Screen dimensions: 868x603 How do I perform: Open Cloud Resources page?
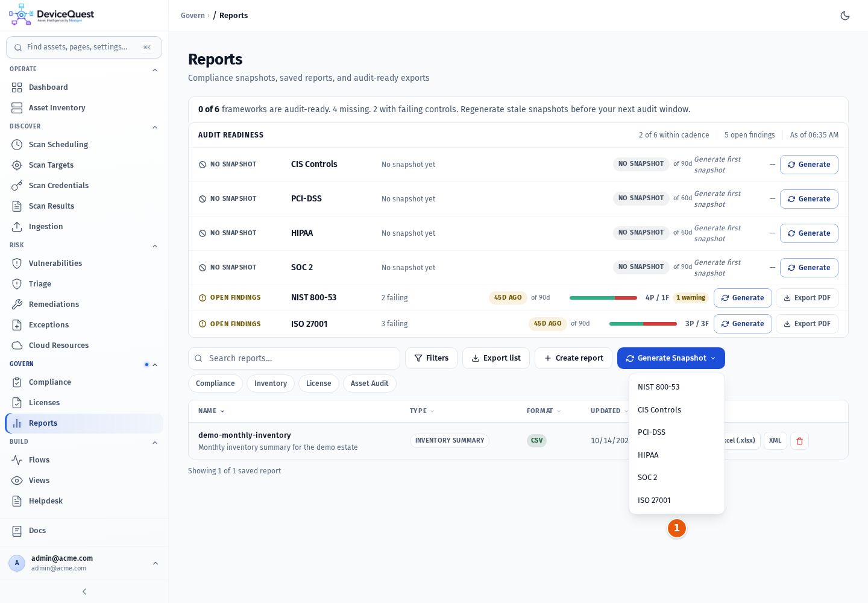(84, 346)
